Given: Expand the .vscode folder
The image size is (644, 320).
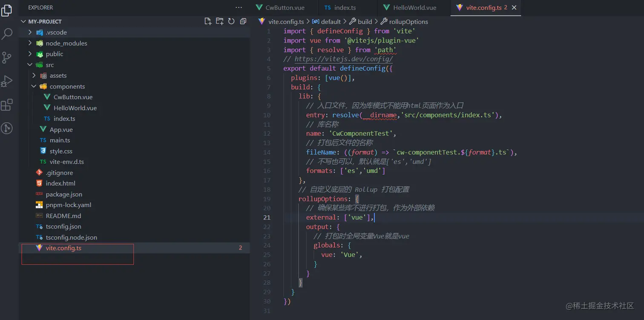Looking at the screenshot, I should [30, 32].
